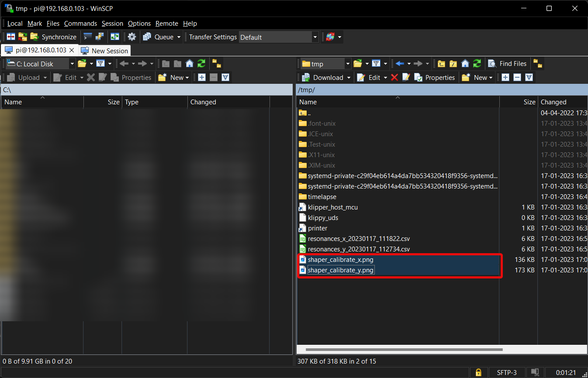Open remote directory folder icon

click(358, 64)
